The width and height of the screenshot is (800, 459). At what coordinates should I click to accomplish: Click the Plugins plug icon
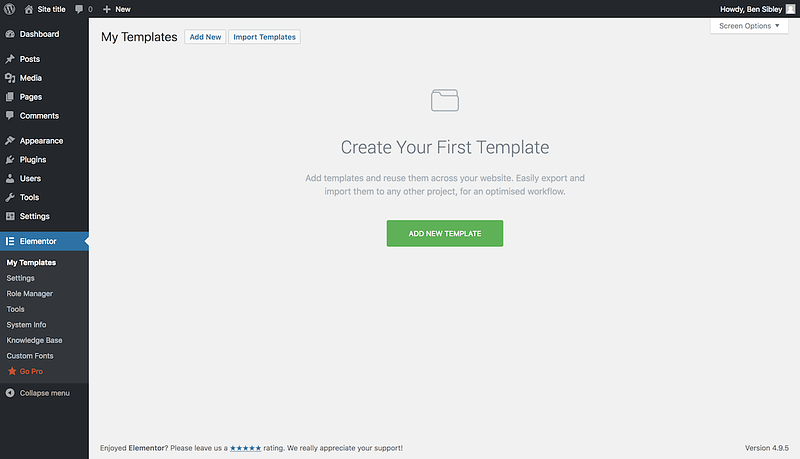pyautogui.click(x=10, y=160)
